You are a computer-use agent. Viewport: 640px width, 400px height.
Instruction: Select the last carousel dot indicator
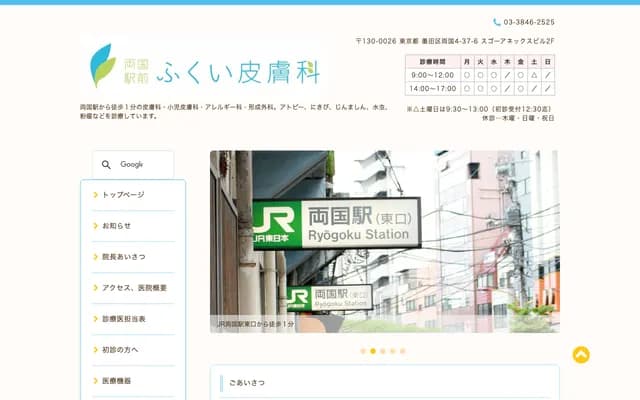tap(403, 351)
